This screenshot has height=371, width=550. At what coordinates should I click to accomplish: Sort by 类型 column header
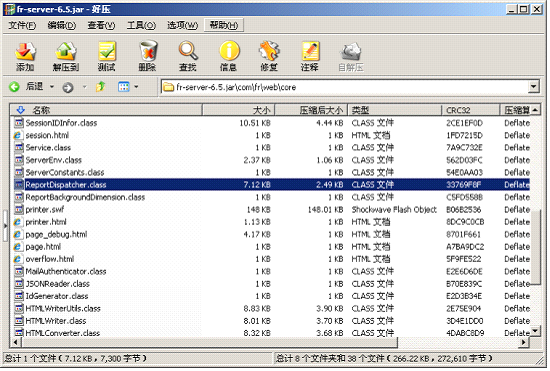(x=395, y=110)
